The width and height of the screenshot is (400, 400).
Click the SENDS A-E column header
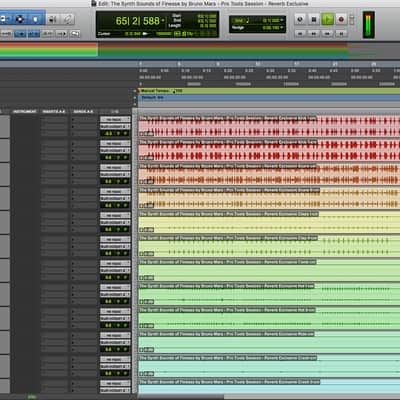coord(83,111)
